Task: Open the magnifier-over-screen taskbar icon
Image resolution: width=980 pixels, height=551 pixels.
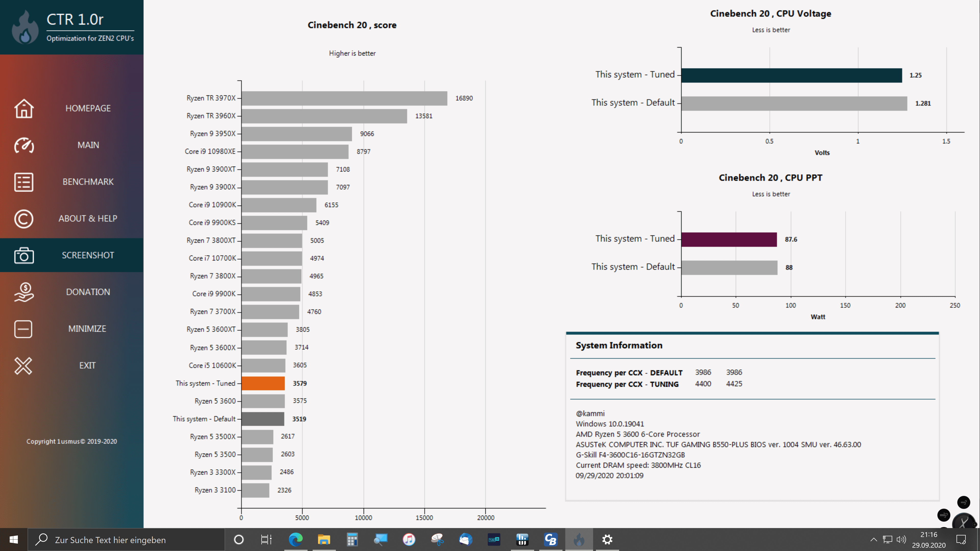Action: coord(381,539)
